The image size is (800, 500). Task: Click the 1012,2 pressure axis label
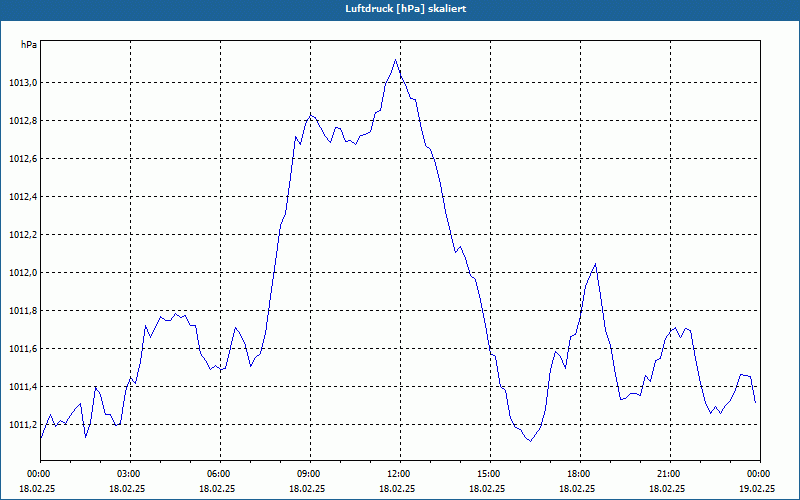coord(23,235)
